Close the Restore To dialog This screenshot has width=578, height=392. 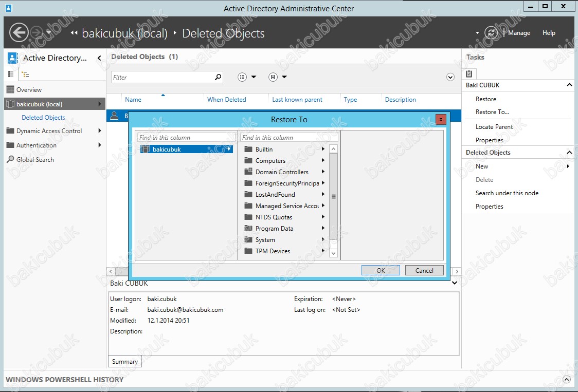(441, 119)
